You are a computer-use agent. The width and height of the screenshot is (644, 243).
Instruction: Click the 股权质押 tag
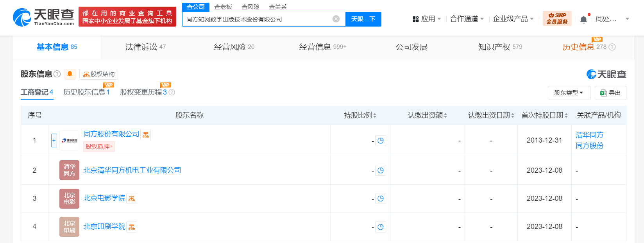click(99, 147)
